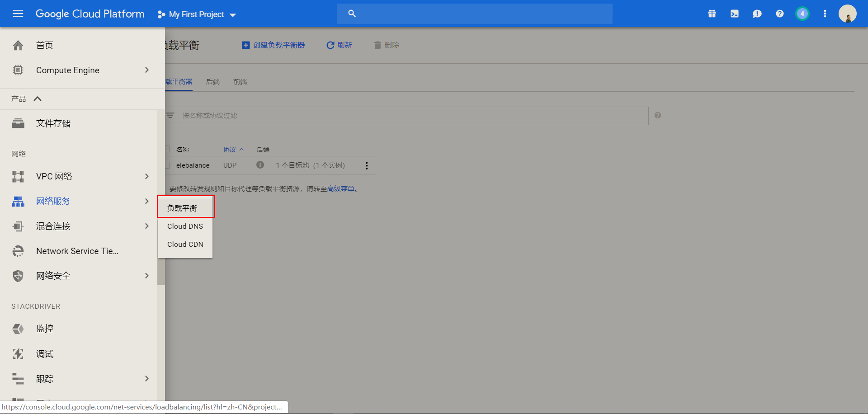
Task: Open the user account avatar
Action: (x=848, y=14)
